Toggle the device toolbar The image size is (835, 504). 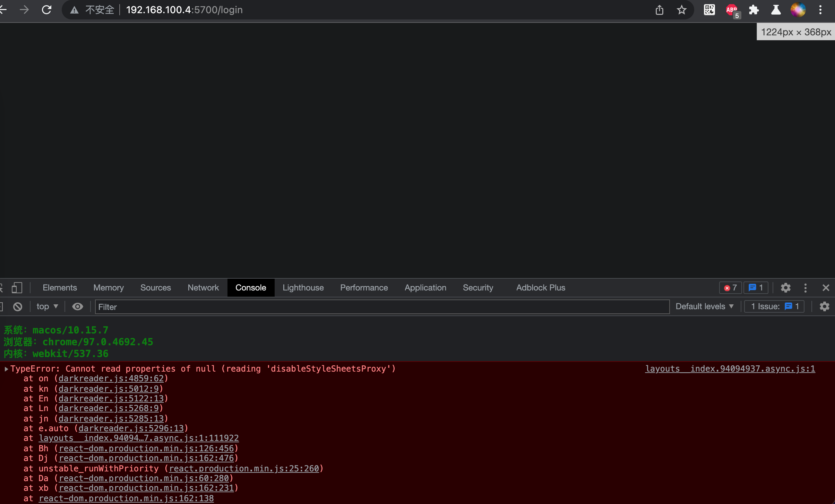coord(17,288)
